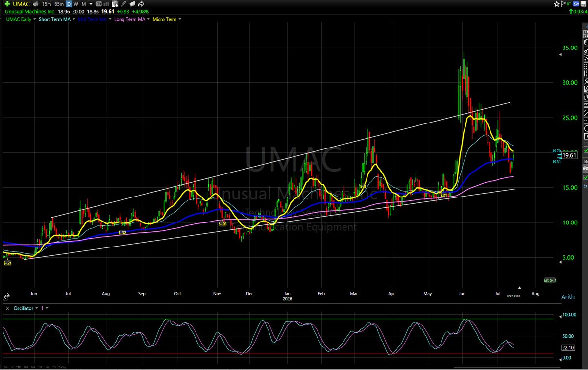The width and height of the screenshot is (588, 370).
Task: Click the Micro Term label
Action: click(165, 19)
